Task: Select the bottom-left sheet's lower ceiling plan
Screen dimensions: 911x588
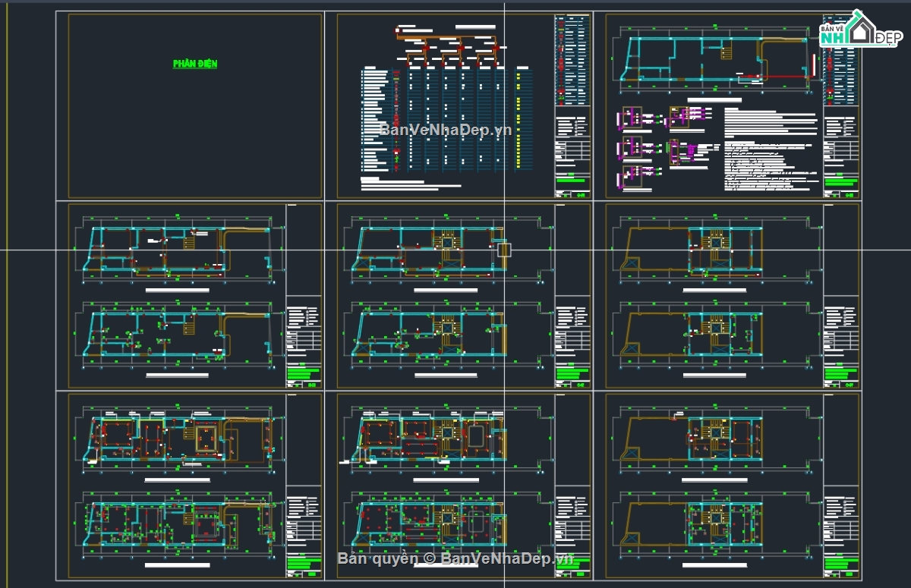Action: pyautogui.click(x=180, y=524)
